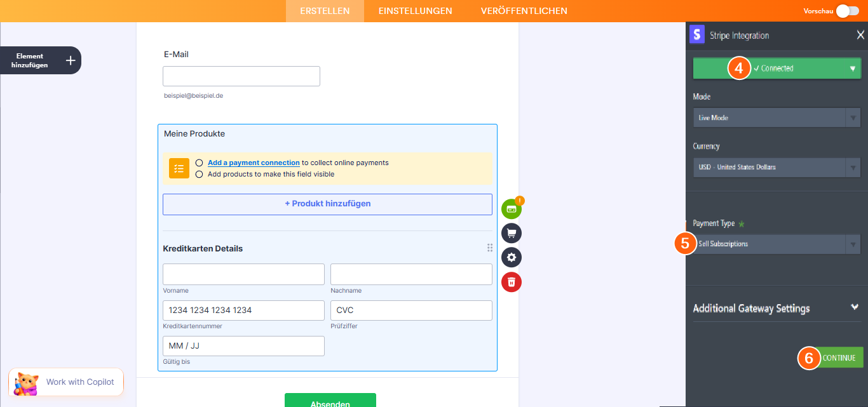Open the gear properties icon beside field
Image resolution: width=868 pixels, height=407 pixels.
pos(511,257)
